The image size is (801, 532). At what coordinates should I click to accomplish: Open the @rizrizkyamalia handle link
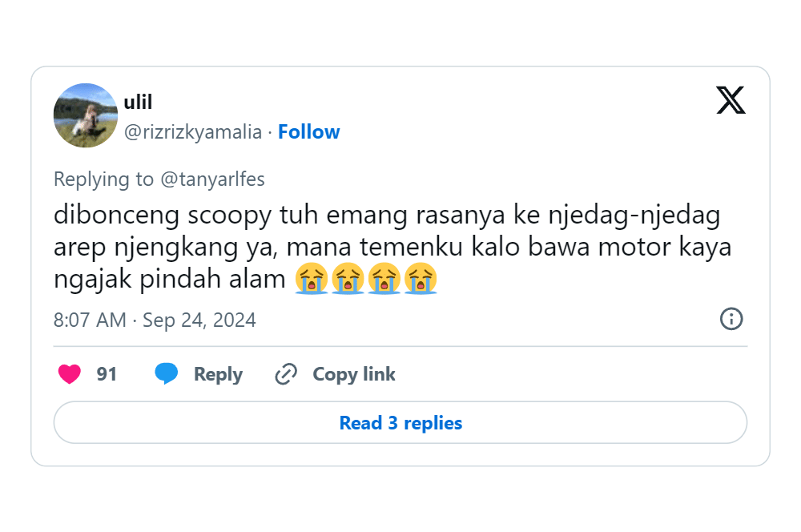tap(192, 132)
